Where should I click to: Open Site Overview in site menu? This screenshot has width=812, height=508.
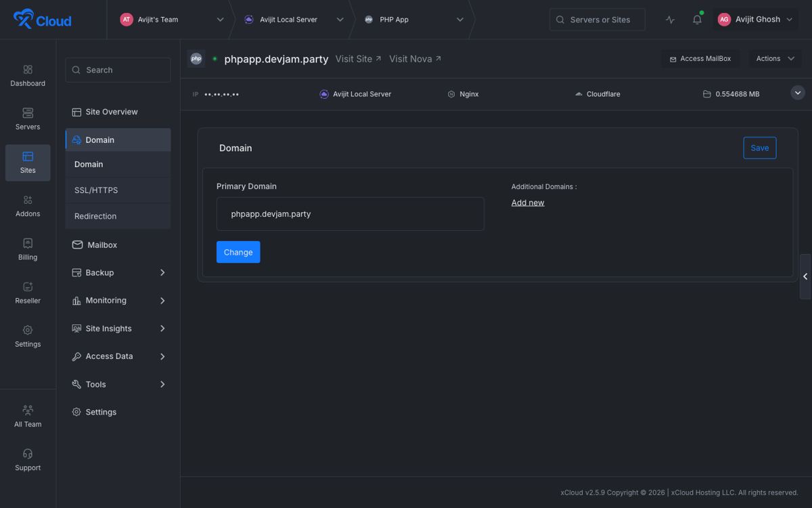click(118, 112)
